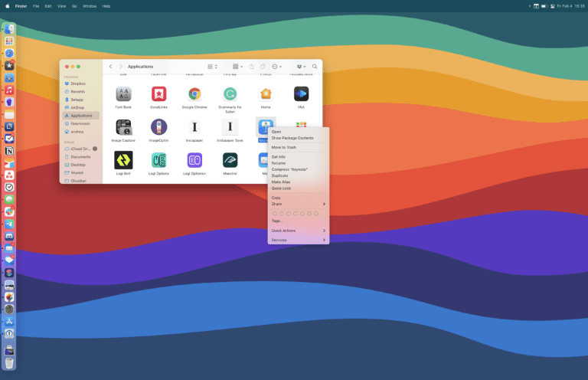The height and width of the screenshot is (380, 588).
Task: Open iCloud Drive in sidebar
Action: [81, 149]
